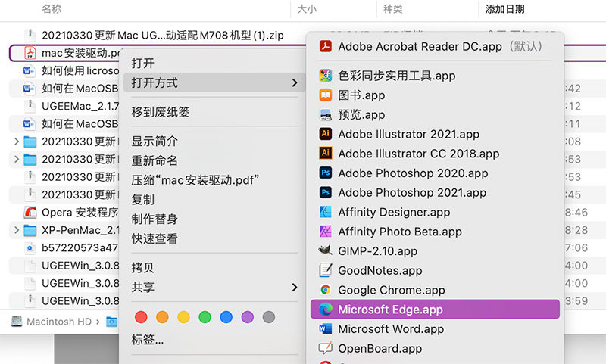Select the UGEEMac_2.1.7 file row
This screenshot has width=606, height=364.
64,106
